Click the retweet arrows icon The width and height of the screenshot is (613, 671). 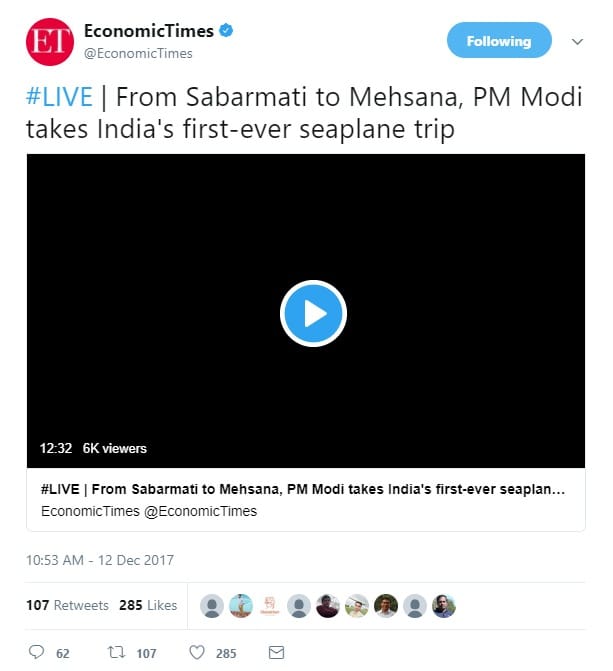[115, 652]
